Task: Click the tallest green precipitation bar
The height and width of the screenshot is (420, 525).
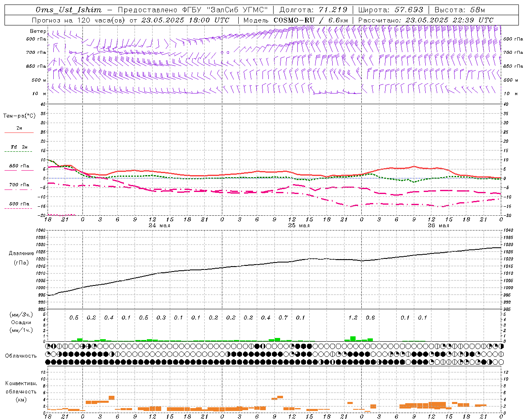Action: [353, 339]
